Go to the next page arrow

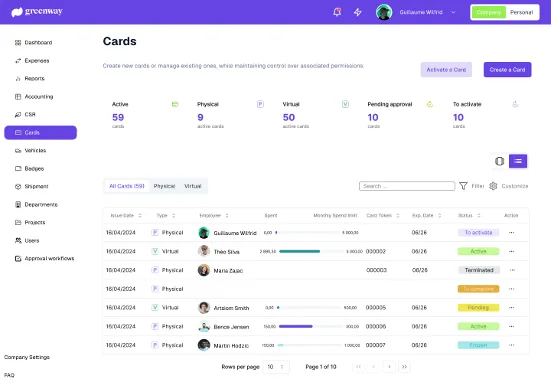point(389,367)
